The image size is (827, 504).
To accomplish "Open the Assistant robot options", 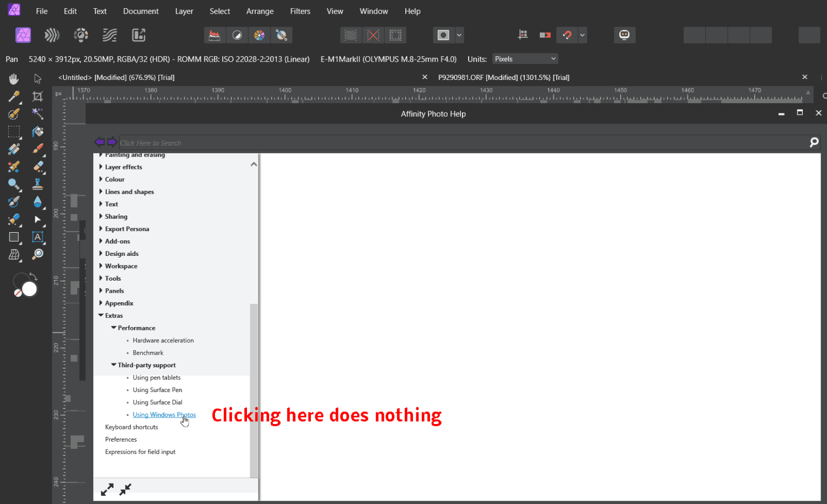I will 625,35.
